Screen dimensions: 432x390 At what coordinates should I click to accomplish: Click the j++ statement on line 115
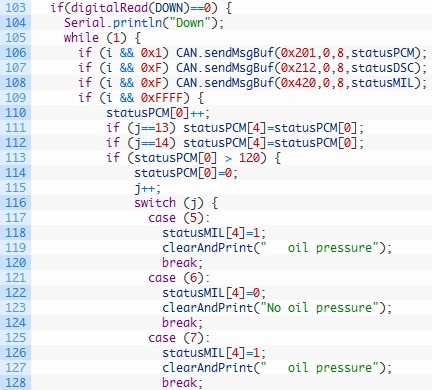point(147,188)
